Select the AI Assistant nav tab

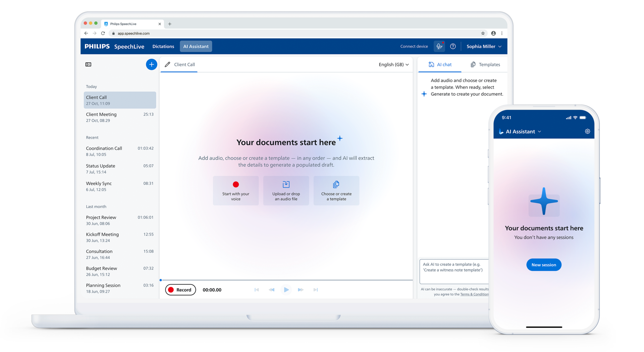click(x=196, y=46)
